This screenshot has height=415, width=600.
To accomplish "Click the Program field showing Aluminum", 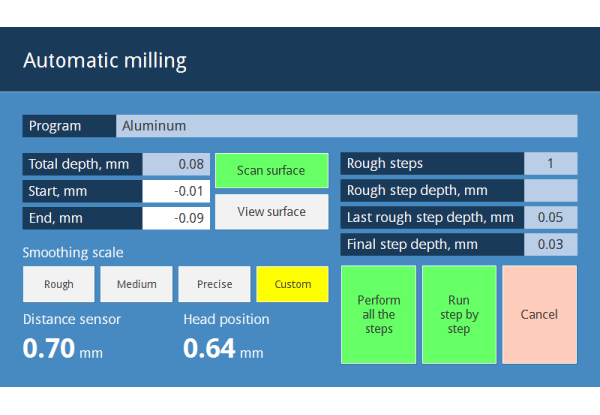I will [346, 126].
